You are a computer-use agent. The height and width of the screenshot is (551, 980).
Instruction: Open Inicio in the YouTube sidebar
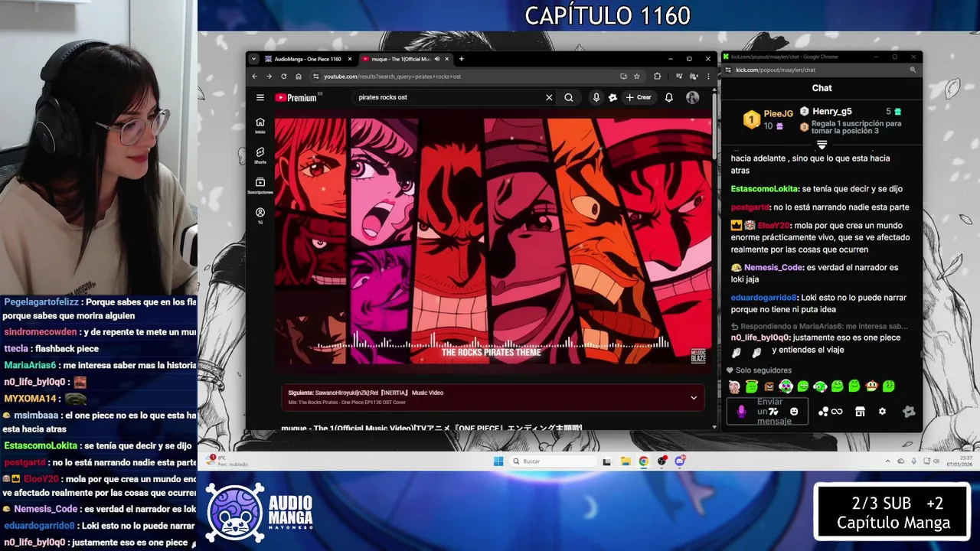point(260,125)
